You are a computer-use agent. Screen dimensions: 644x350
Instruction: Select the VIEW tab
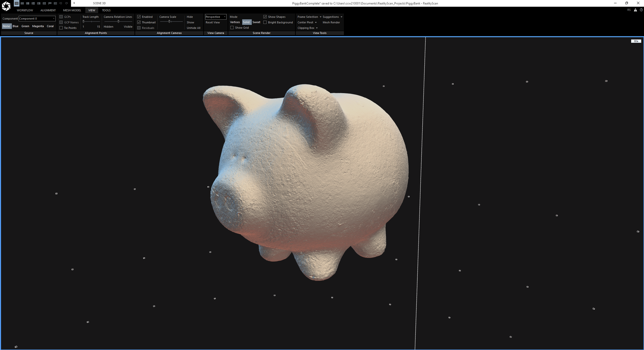[x=92, y=10]
